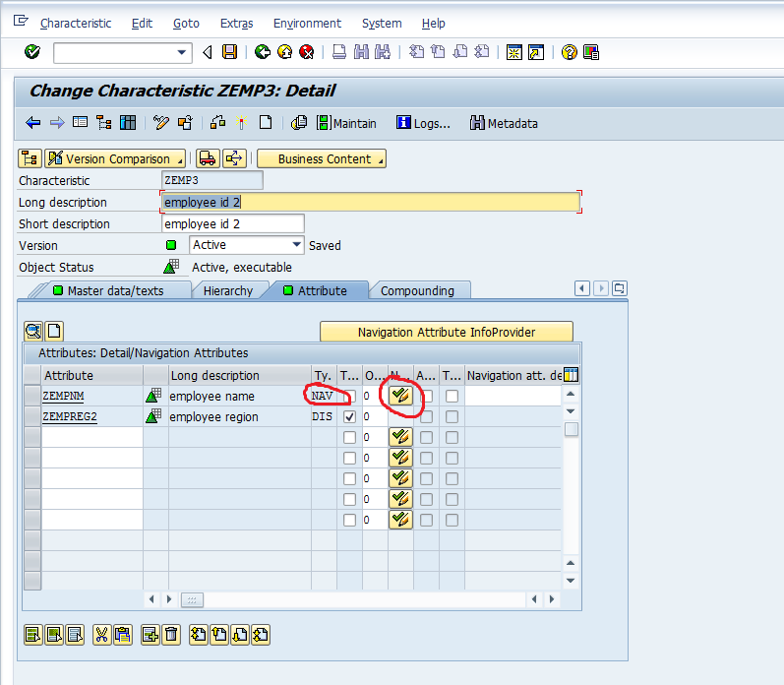The image size is (784, 685).
Task: Open the ZEMPREG2 attribute link
Action: (x=70, y=416)
